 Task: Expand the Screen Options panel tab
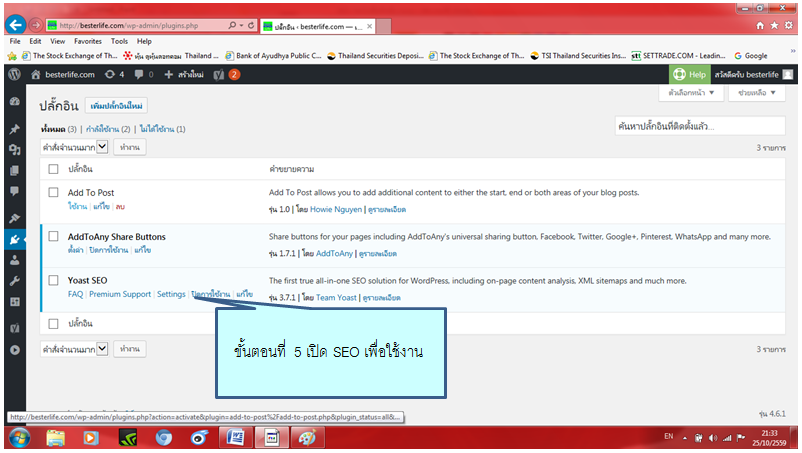tap(691, 93)
